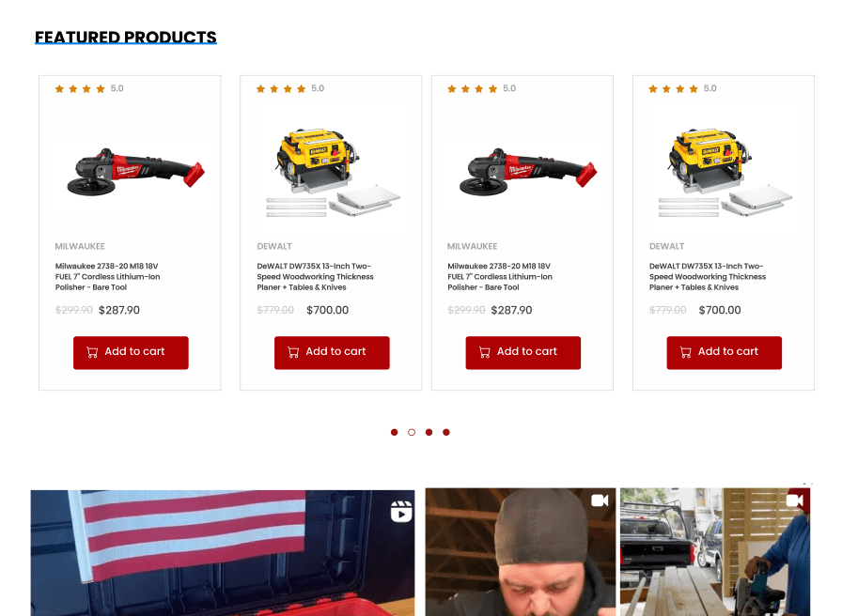Select the hollow second carousel dot
The height and width of the screenshot is (616, 842).
point(412,433)
